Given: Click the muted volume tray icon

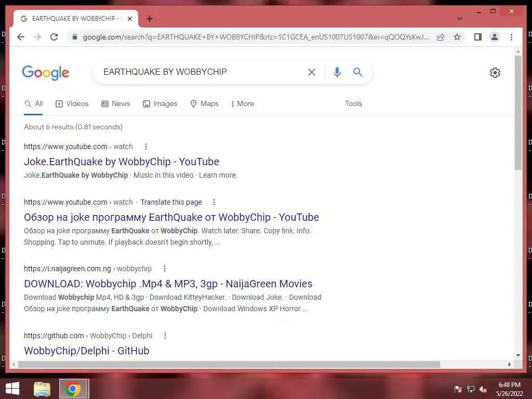Looking at the screenshot, I should 483,389.
